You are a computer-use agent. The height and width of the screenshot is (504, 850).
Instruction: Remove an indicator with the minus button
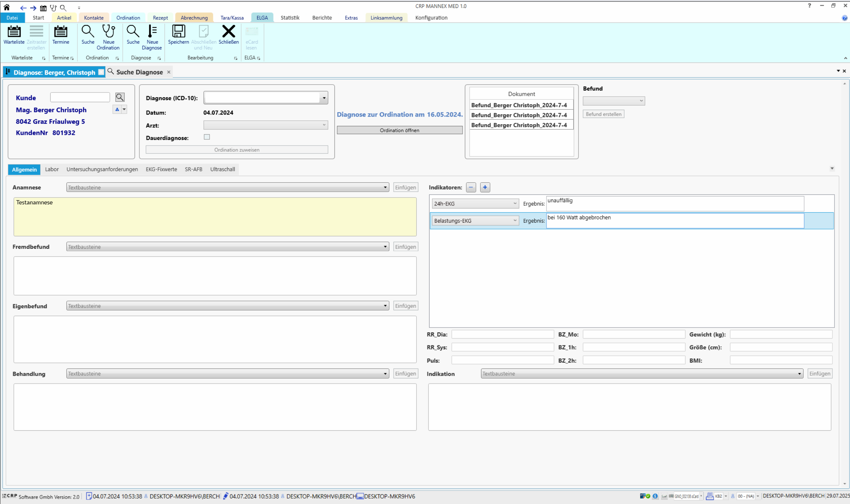click(471, 187)
